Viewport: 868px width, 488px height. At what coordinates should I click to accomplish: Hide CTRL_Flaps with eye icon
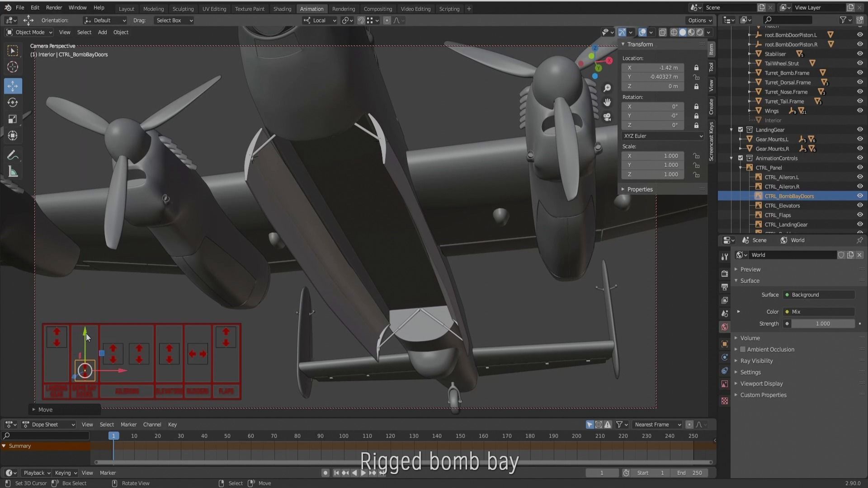click(859, 215)
